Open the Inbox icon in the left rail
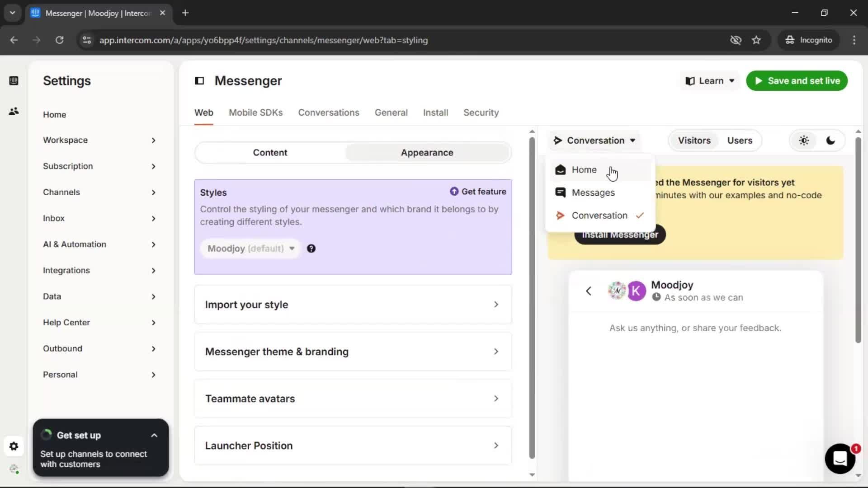Screen dimensions: 868x488 [x=14, y=81]
